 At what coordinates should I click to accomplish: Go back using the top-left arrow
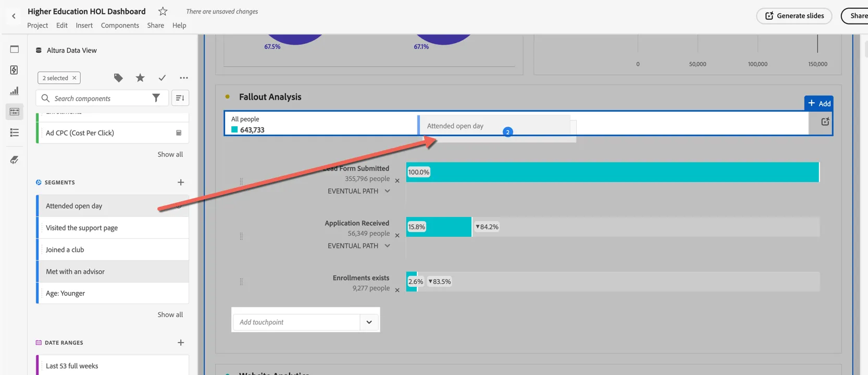click(14, 16)
